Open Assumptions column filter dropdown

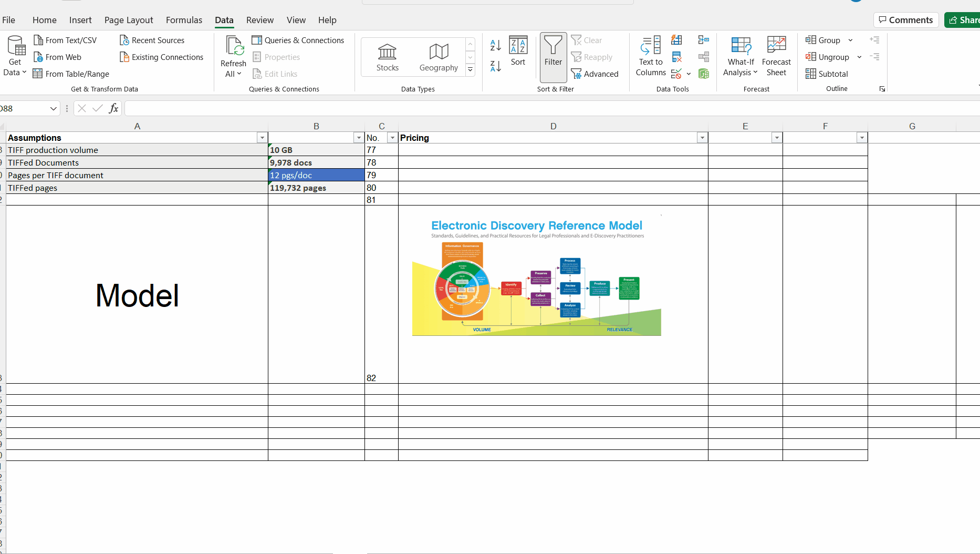pyautogui.click(x=262, y=138)
